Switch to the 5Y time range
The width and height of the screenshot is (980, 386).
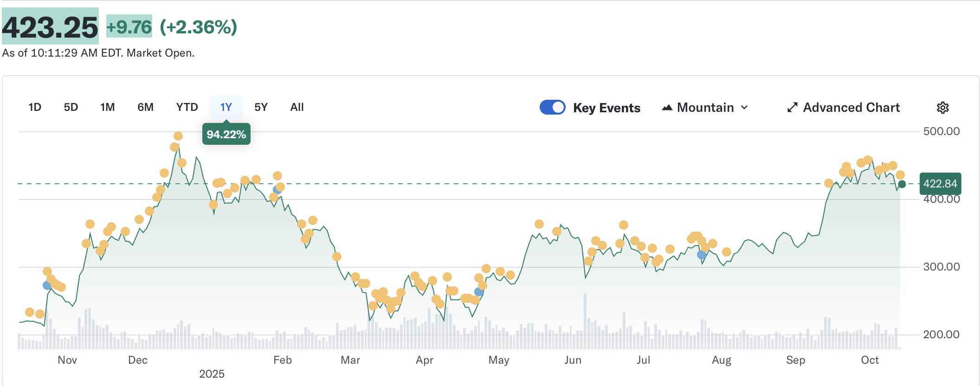click(x=261, y=107)
